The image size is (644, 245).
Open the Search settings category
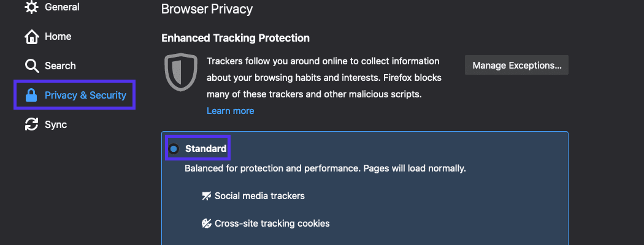(x=60, y=66)
